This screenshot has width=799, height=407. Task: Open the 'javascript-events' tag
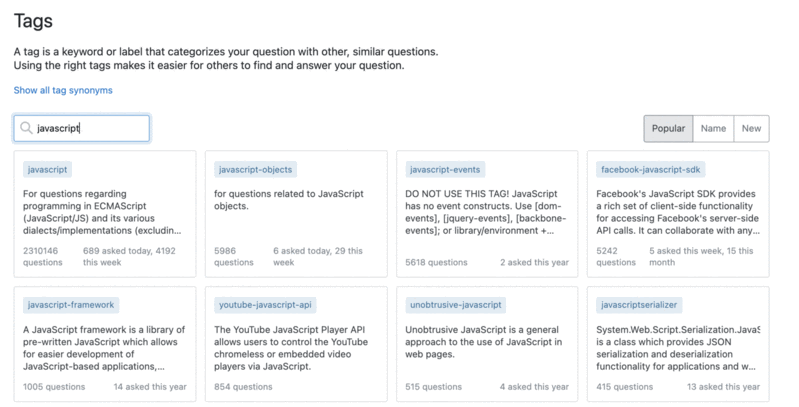pos(446,170)
